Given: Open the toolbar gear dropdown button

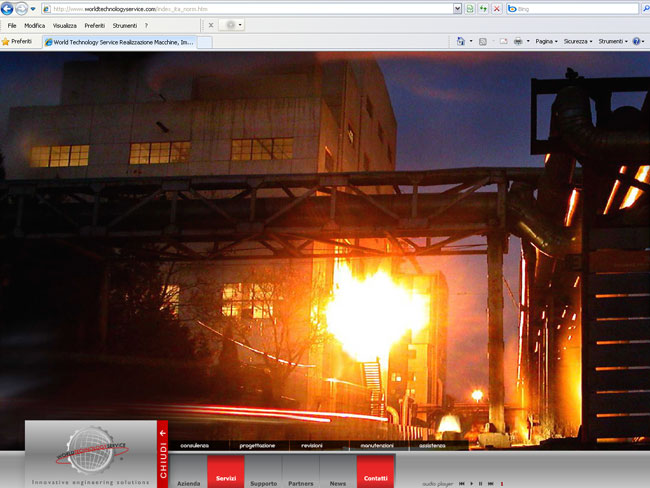Looking at the screenshot, I should [x=231, y=25].
